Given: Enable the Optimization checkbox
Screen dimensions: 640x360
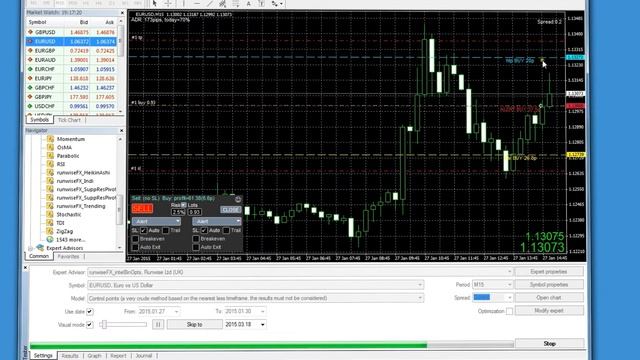Looking at the screenshot, I should 509,311.
